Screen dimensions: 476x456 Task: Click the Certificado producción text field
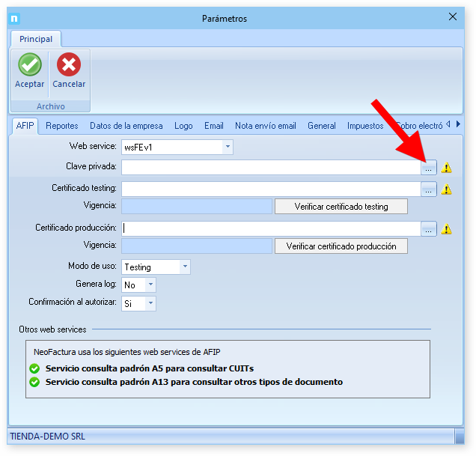(270, 229)
